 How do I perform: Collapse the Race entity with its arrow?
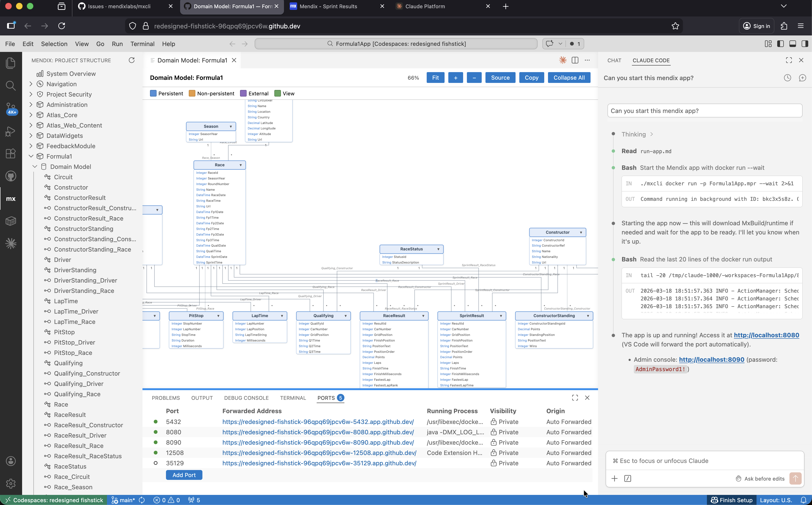(x=241, y=165)
